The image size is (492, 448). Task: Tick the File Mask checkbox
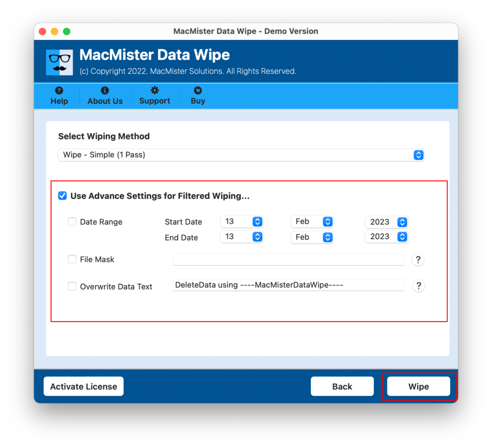click(72, 259)
